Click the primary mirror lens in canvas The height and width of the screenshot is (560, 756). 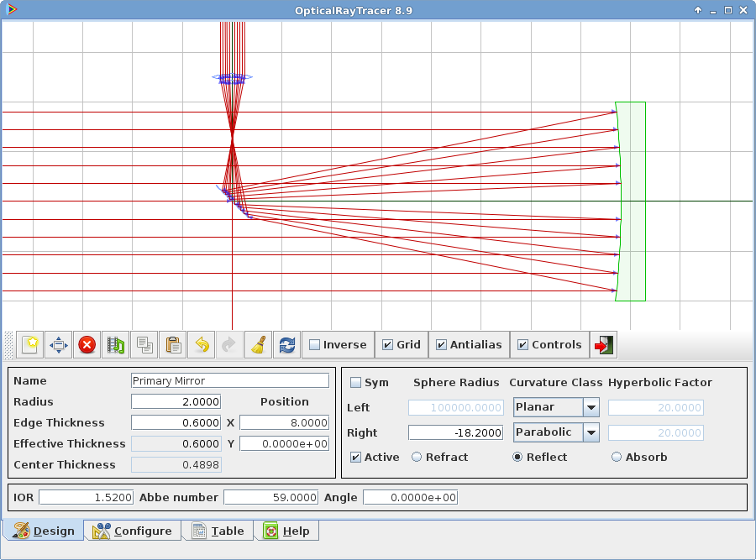click(x=631, y=201)
